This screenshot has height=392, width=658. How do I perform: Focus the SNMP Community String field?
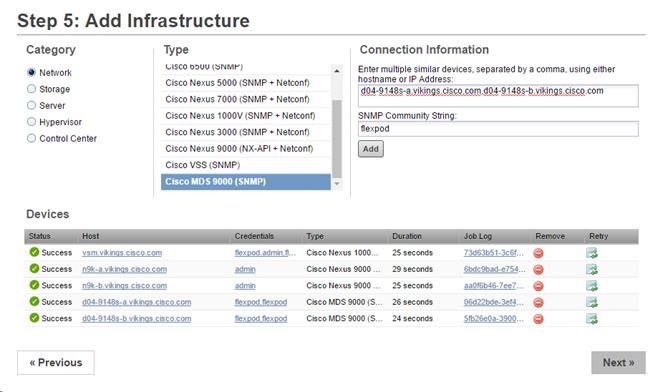[498, 129]
